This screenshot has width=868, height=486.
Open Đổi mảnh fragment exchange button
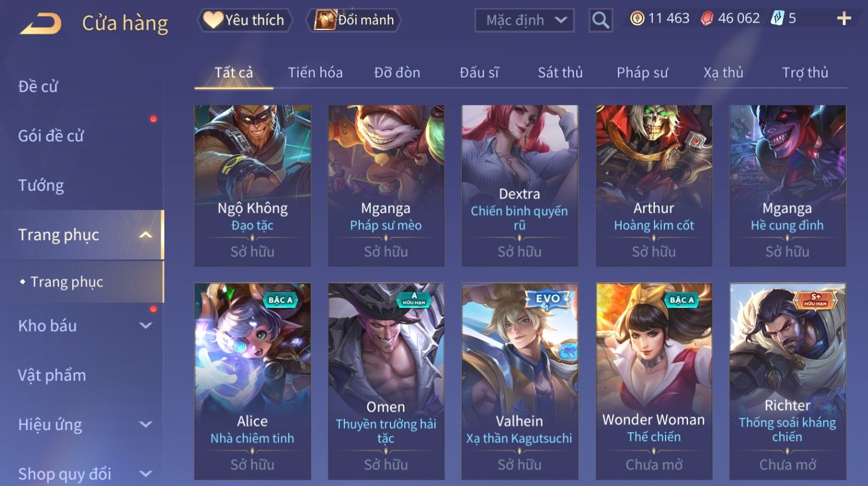pos(354,20)
